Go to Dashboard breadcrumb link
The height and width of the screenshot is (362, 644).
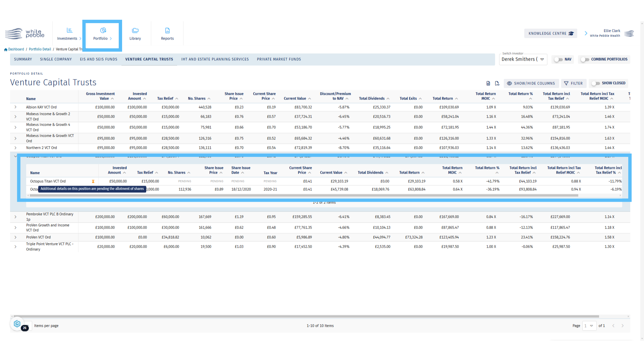click(x=16, y=49)
